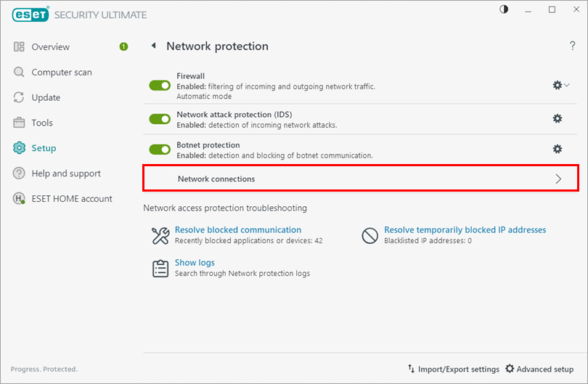588x384 pixels.
Task: Click the blocked IP addresses circle icon
Action: [x=370, y=235]
